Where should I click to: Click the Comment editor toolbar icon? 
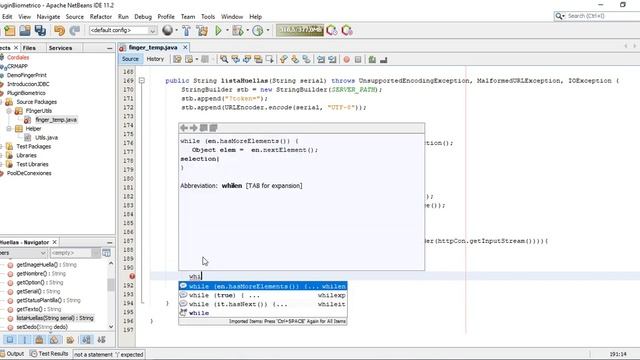point(372,60)
